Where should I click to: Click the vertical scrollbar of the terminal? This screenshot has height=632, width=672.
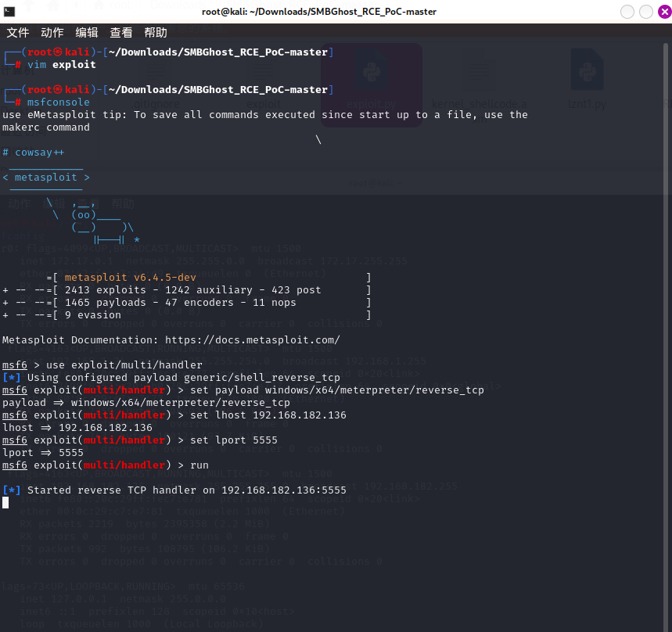(666, 336)
